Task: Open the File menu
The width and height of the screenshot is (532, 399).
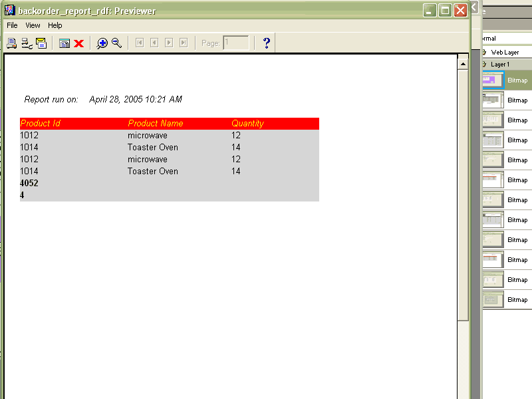Action: 12,25
